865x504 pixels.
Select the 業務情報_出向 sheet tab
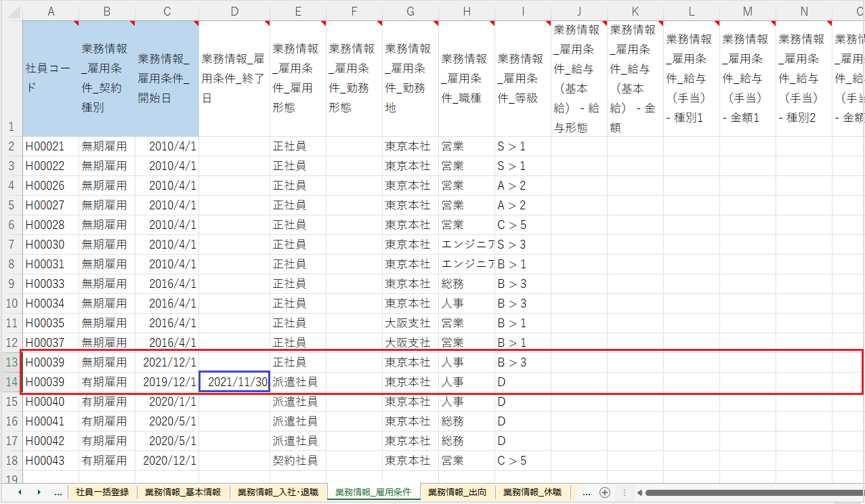click(457, 492)
